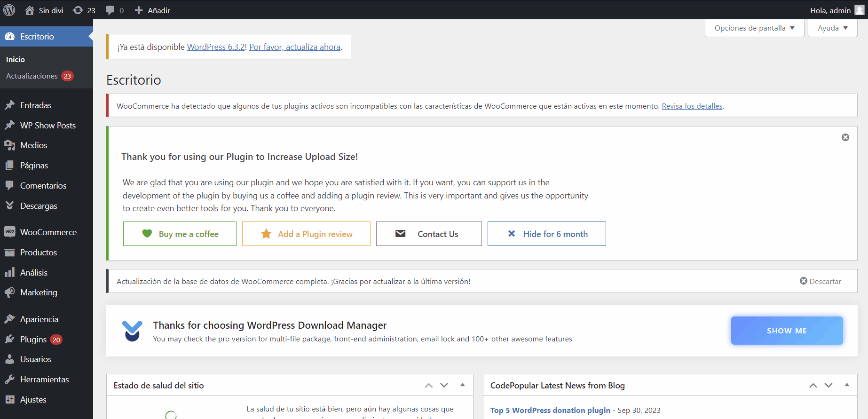Collapse the Estado de salud del sitio panel
Image resolution: width=868 pixels, height=419 pixels.
click(463, 385)
